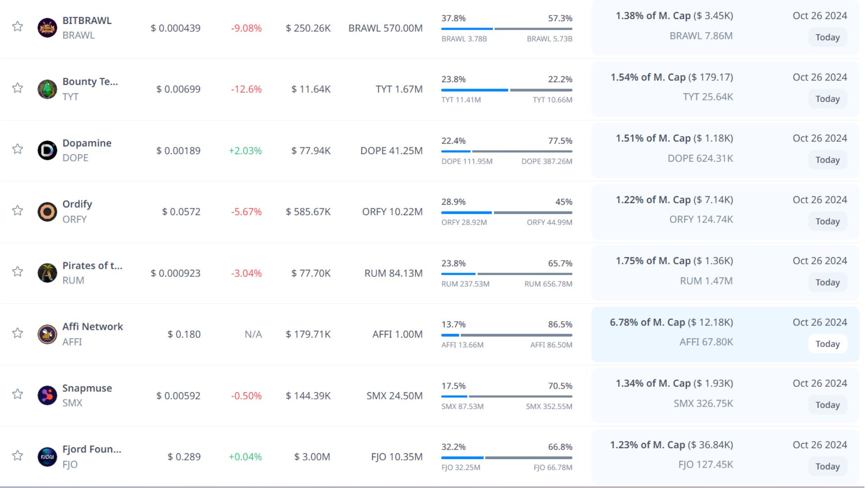Click the Affi Network bee logo
This screenshot has width=868, height=488.
pyautogui.click(x=47, y=334)
